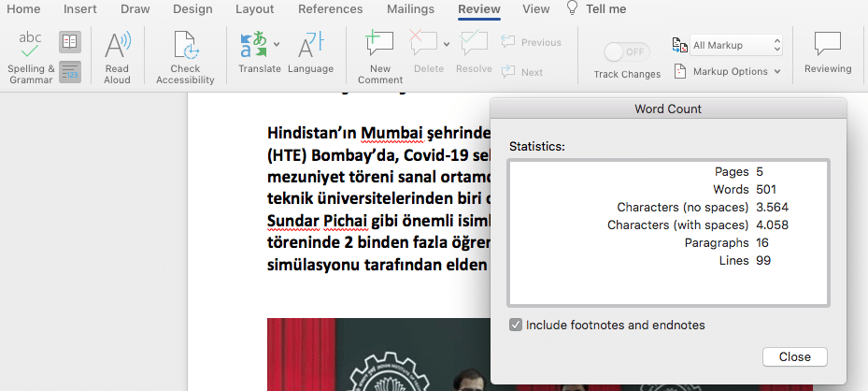This screenshot has width=868, height=391.
Task: Go to Previous comment
Action: coord(531,42)
